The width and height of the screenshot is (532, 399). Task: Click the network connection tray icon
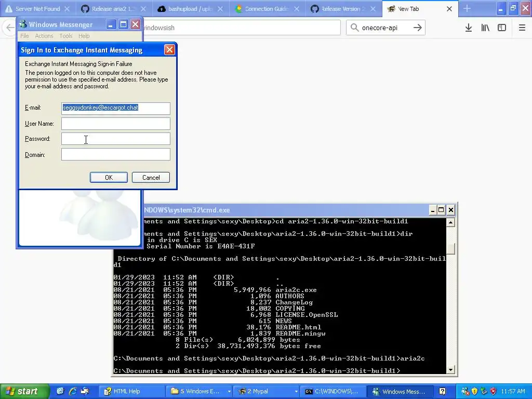[484, 392]
